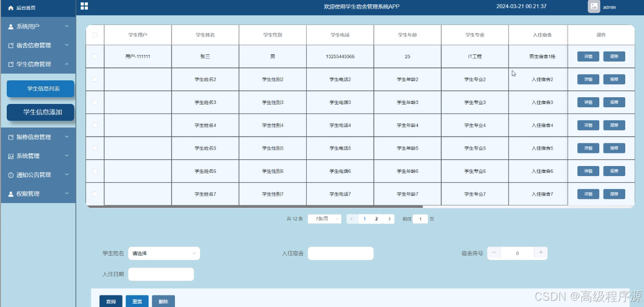Image resolution: width=644 pixels, height=307 pixels.
Task: Click the 前往 page number input
Action: [421, 219]
